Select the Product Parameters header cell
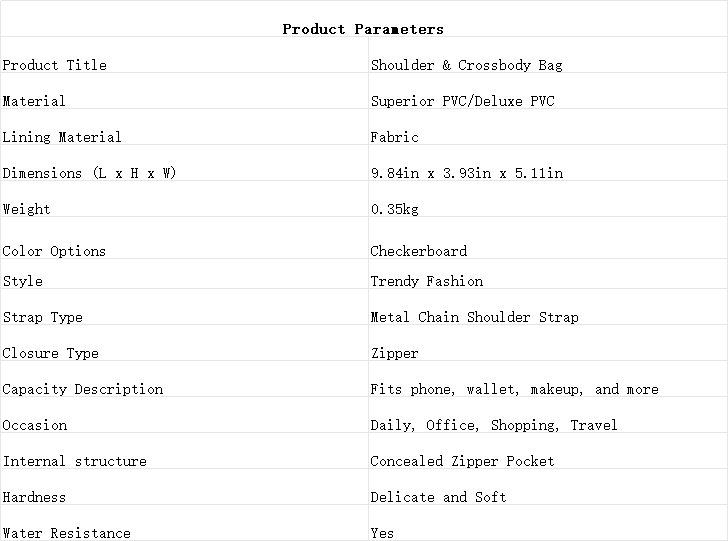Viewport: 728px width, 541px height. coord(364,19)
